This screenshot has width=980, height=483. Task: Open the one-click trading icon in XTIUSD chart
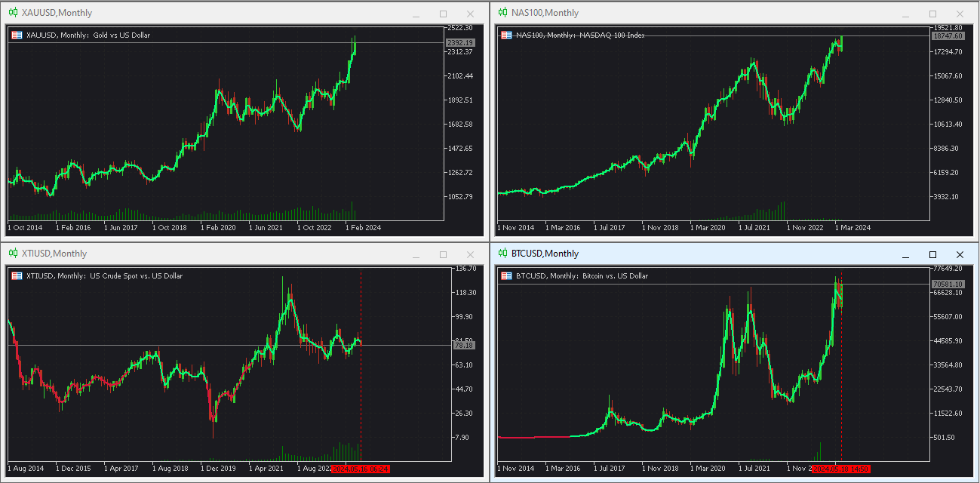click(17, 275)
